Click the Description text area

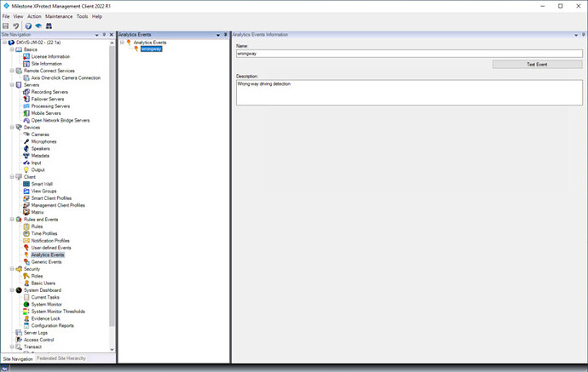(x=409, y=93)
